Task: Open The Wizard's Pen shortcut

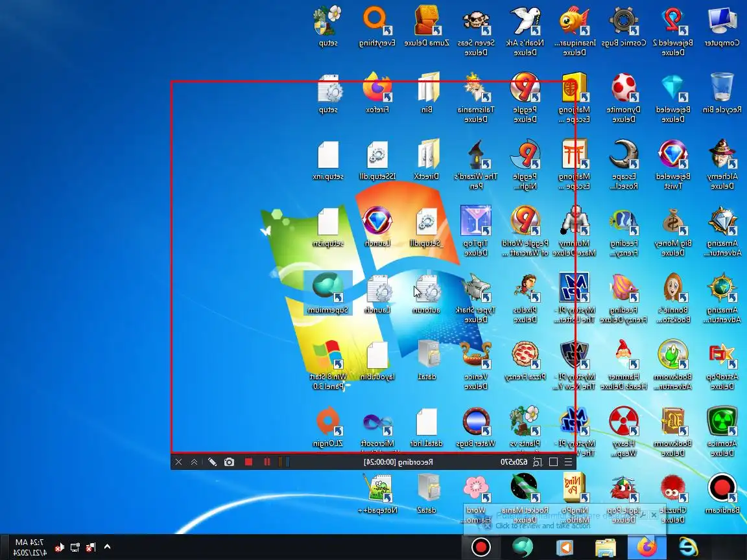Action: 476,165
